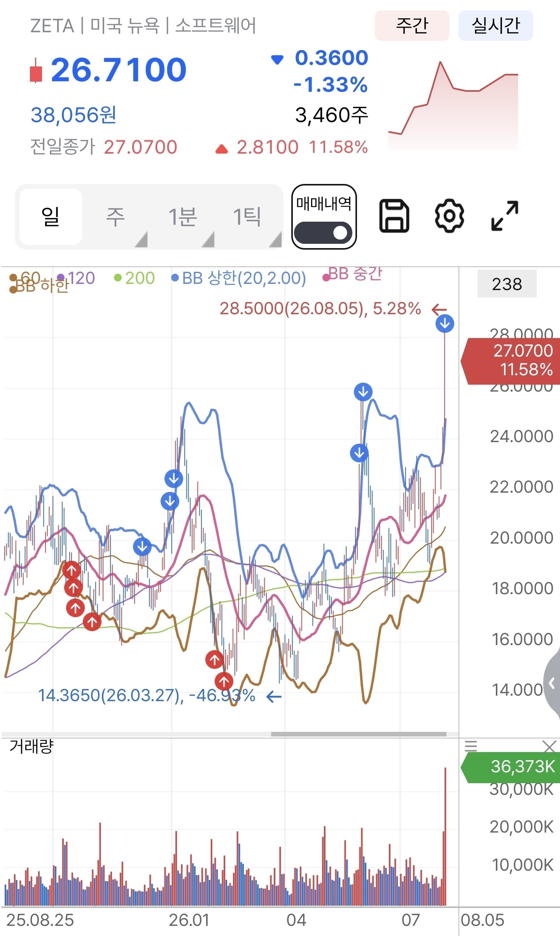Expand the 주 period dropdown triangle
Image resolution: width=560 pixels, height=936 pixels.
coord(141,240)
